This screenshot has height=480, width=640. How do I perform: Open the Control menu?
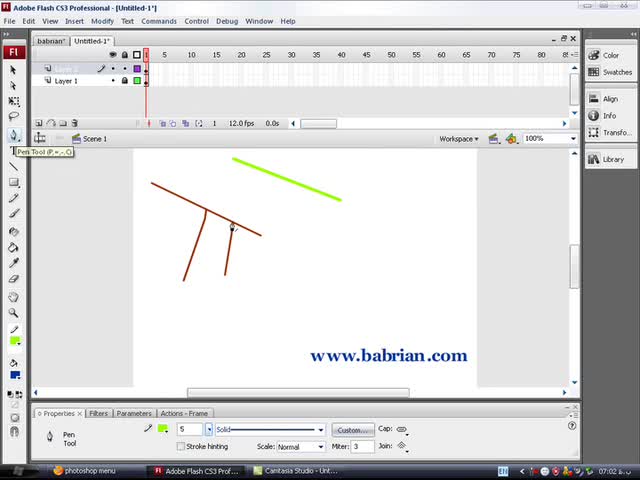pyautogui.click(x=196, y=21)
